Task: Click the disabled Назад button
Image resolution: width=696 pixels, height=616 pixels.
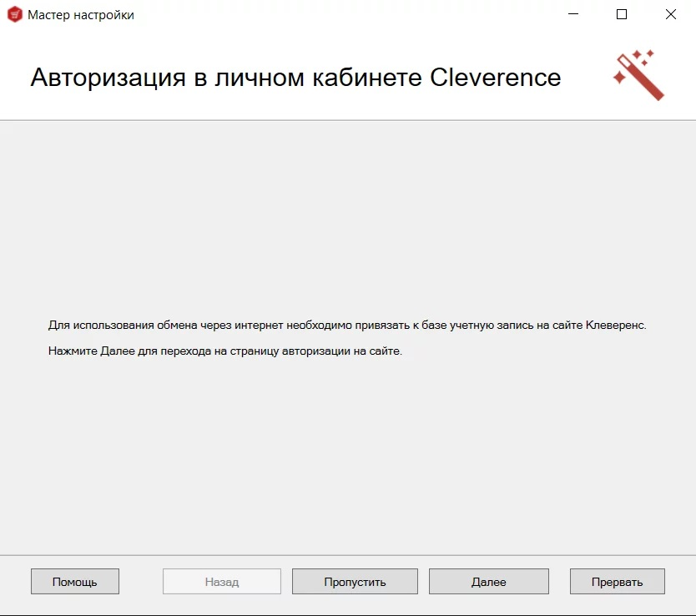Action: [x=222, y=582]
